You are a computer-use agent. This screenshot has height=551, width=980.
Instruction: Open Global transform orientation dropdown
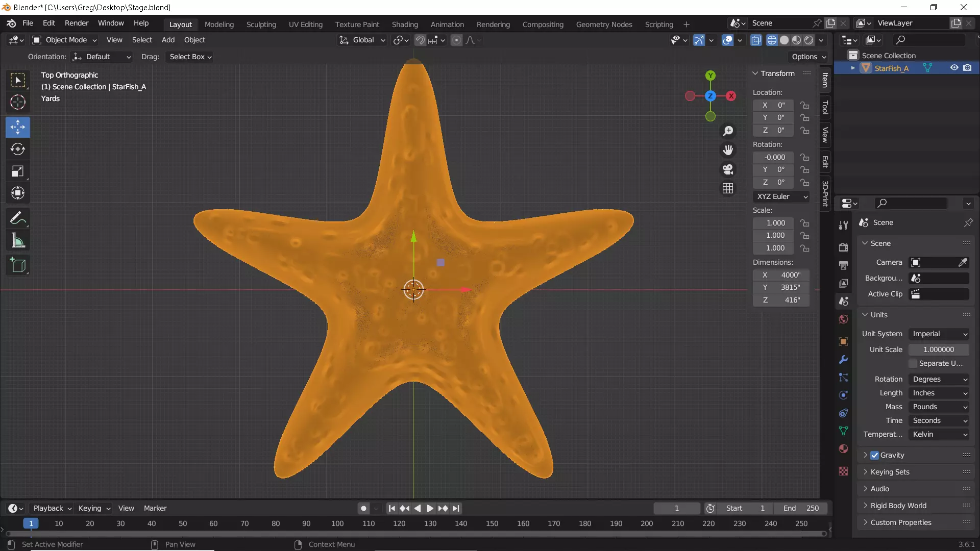point(362,40)
